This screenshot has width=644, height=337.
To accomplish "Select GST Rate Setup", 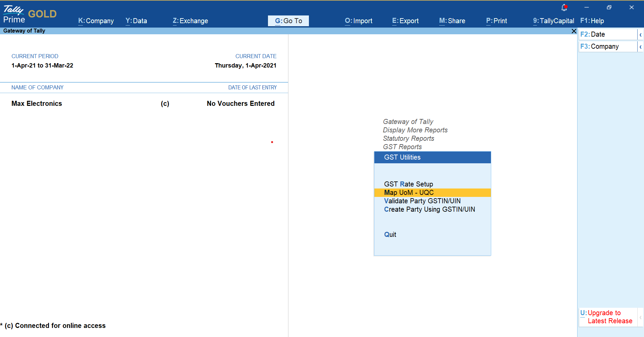I will point(408,184).
